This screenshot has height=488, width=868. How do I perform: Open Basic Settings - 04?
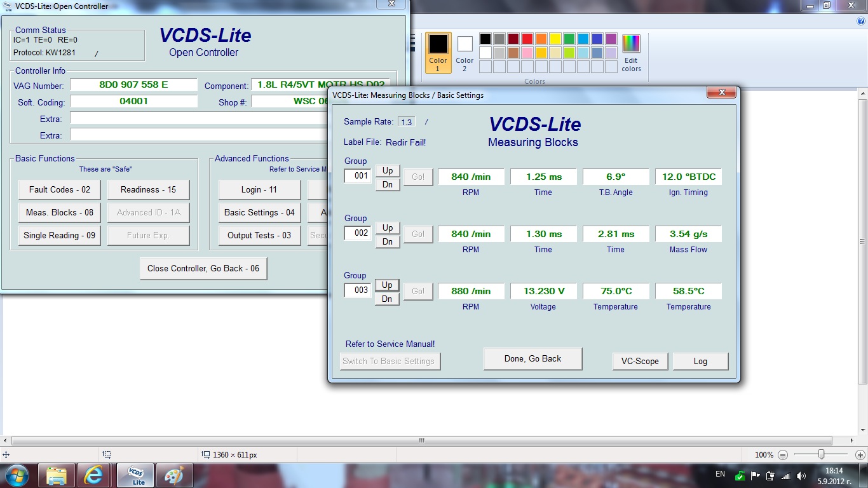click(x=259, y=212)
